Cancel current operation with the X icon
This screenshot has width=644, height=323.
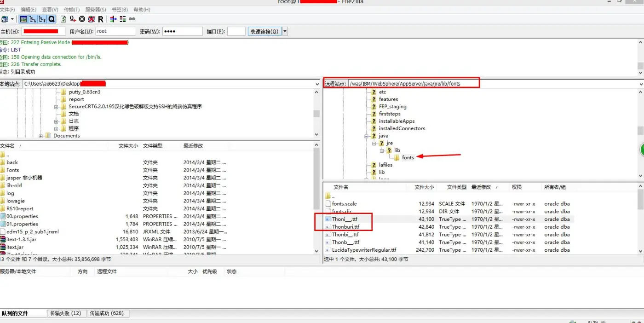click(x=82, y=19)
